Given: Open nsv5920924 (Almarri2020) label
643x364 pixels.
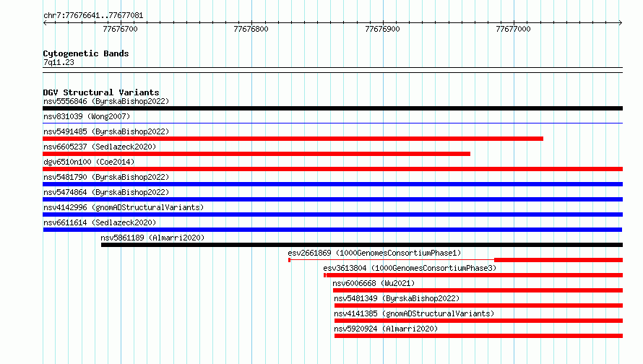Looking at the screenshot, I should [386, 329].
